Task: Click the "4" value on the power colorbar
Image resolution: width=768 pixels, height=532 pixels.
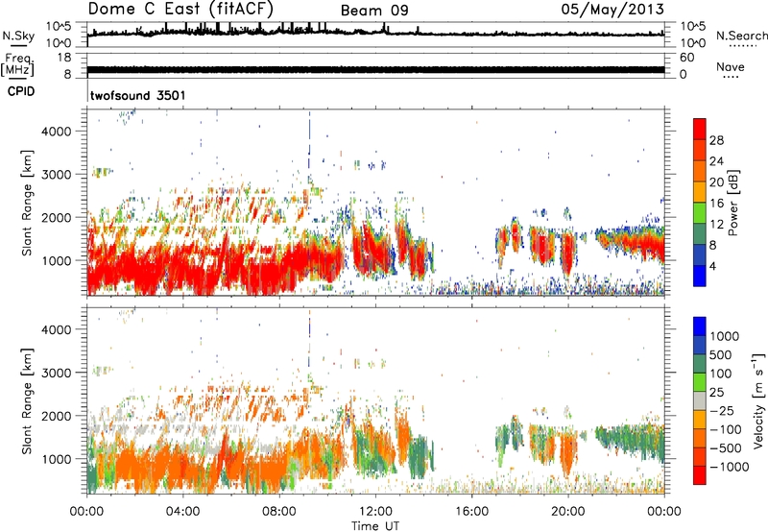Action: (713, 266)
